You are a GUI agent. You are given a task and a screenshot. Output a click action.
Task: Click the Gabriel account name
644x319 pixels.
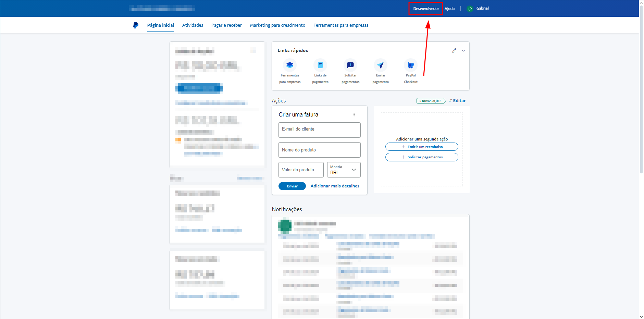[x=482, y=8]
